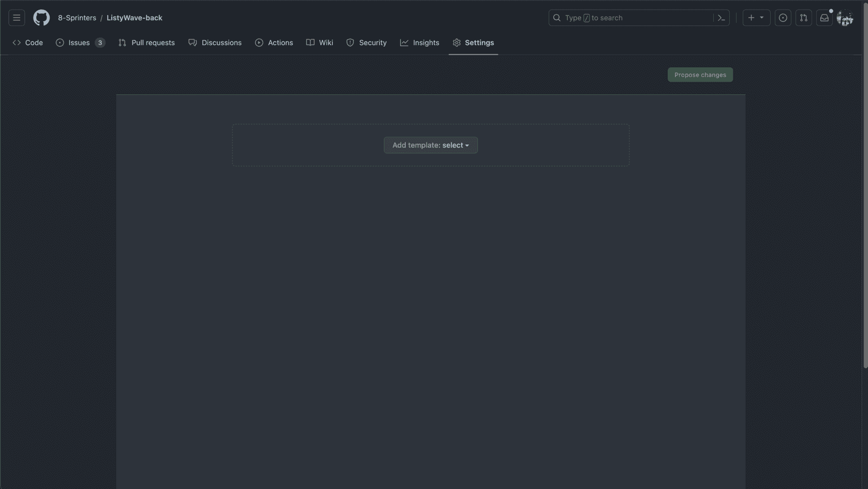Go to GitHub homepage via Octocat logo
The image size is (868, 489).
[41, 18]
